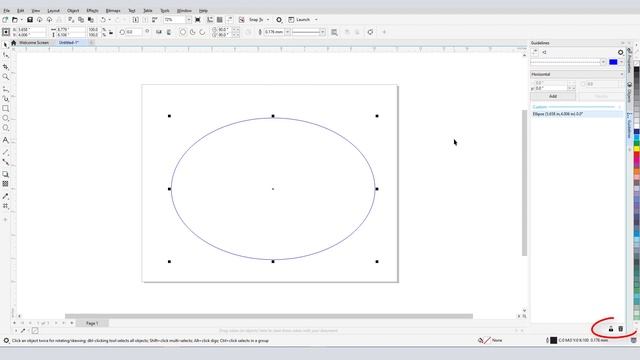Screen dimensions: 640x360
Task: Select the Zoom tool in the toolbox
Action: (x=6, y=77)
